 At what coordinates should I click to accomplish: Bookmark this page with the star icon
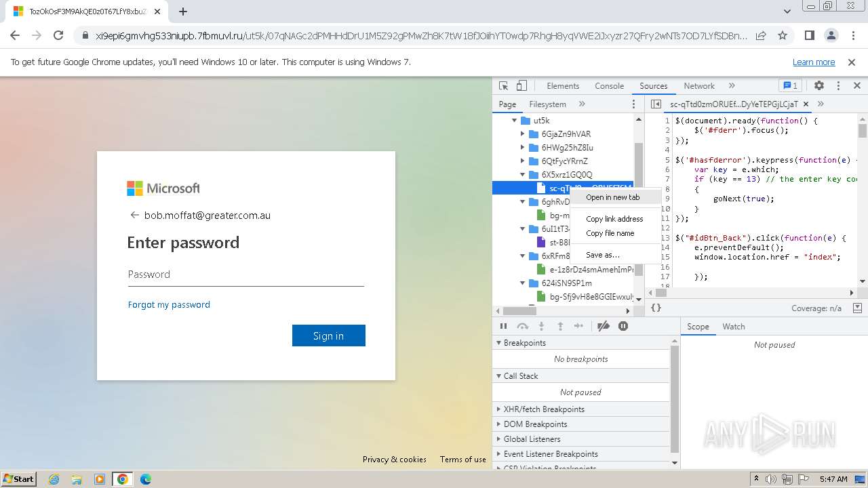(783, 36)
